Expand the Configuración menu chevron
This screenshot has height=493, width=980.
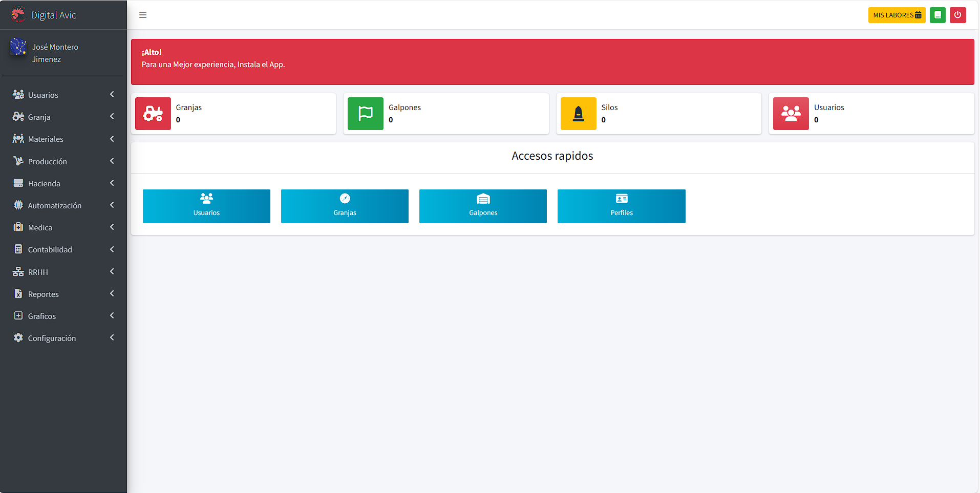112,338
